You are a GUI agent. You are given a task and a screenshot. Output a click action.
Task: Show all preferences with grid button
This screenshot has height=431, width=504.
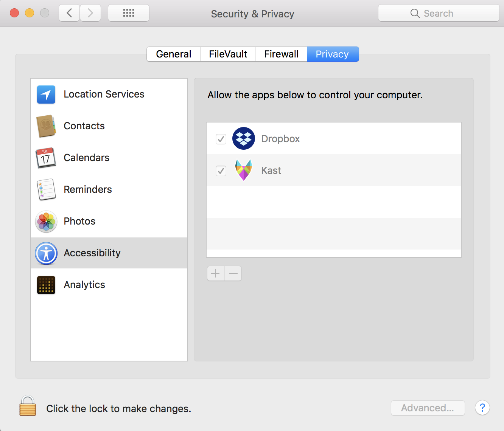coord(129,13)
